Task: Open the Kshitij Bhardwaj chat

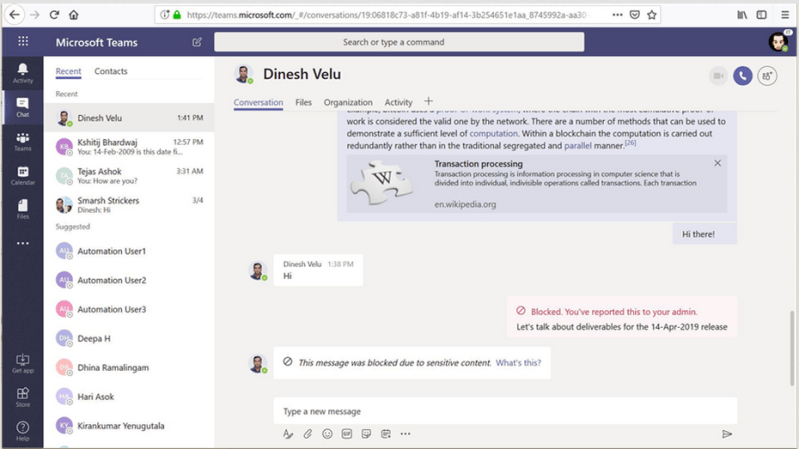Action: click(129, 147)
